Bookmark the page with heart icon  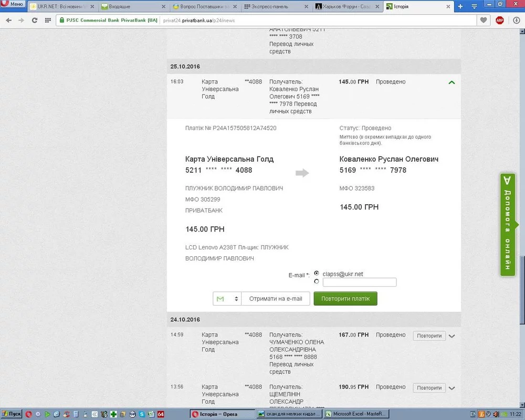(x=484, y=20)
